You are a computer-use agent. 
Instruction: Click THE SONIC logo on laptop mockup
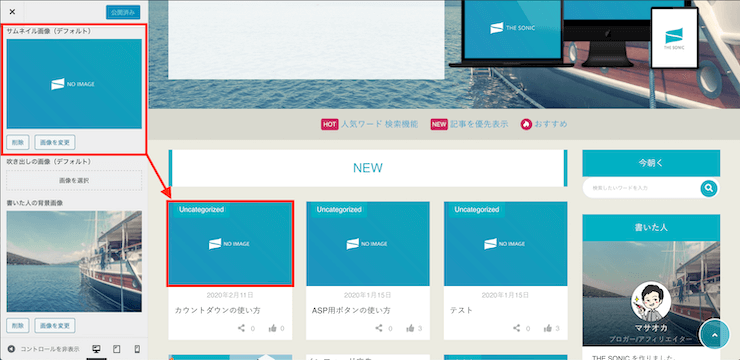click(512, 28)
